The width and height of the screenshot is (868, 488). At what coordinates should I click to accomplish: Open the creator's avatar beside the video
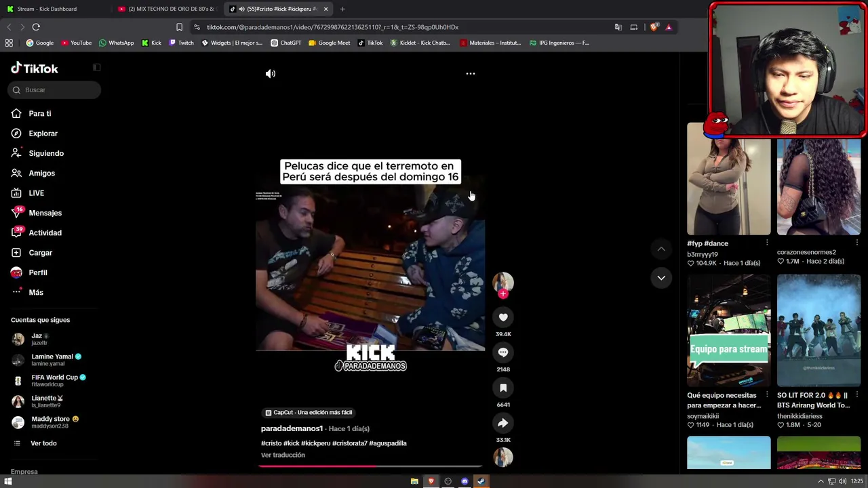point(503,282)
